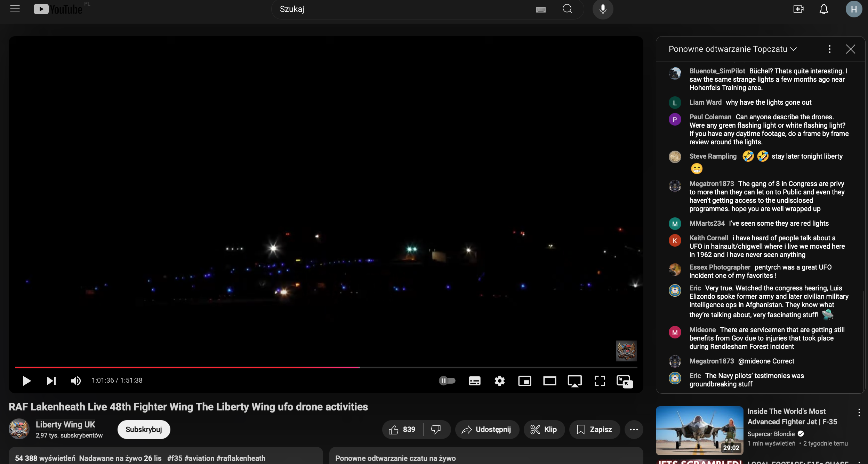The width and height of the screenshot is (868, 464).
Task: Switch to theater mode view
Action: pos(549,381)
